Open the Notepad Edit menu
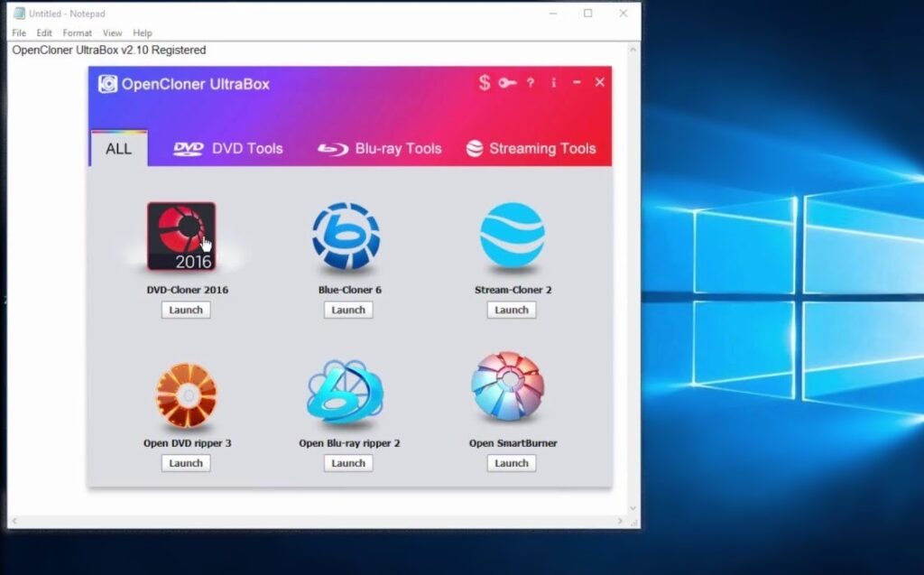Viewport: 924px width, 575px height. [44, 33]
